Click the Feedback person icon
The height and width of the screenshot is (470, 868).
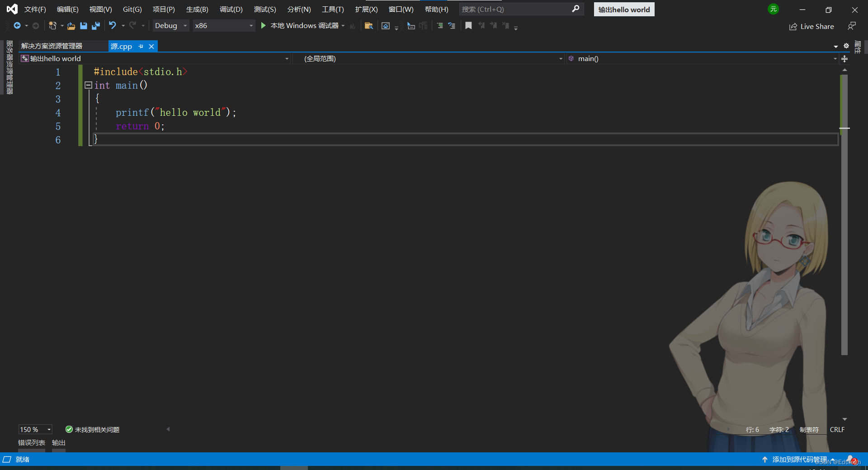pyautogui.click(x=852, y=26)
